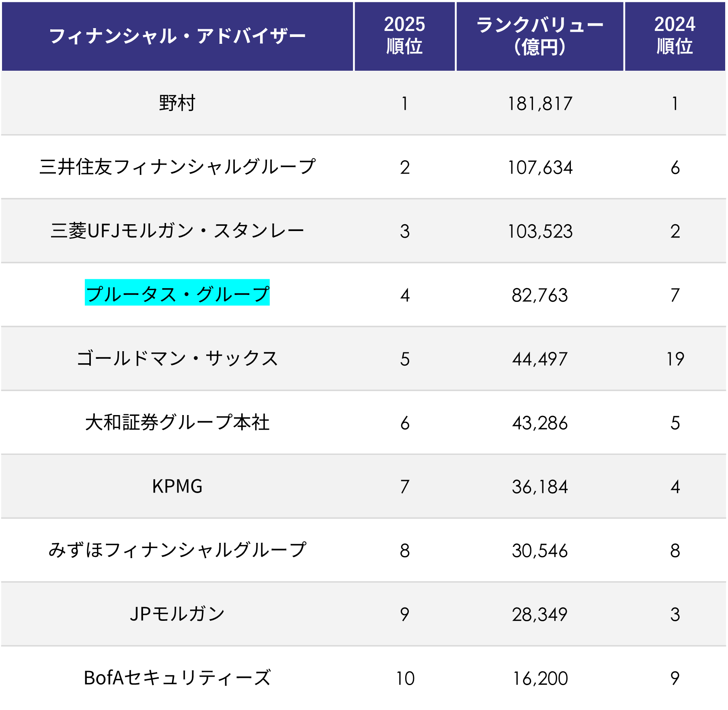Click the rank value 181,817 for 野村
Image resolution: width=728 pixels, height=710 pixels.
(x=539, y=104)
